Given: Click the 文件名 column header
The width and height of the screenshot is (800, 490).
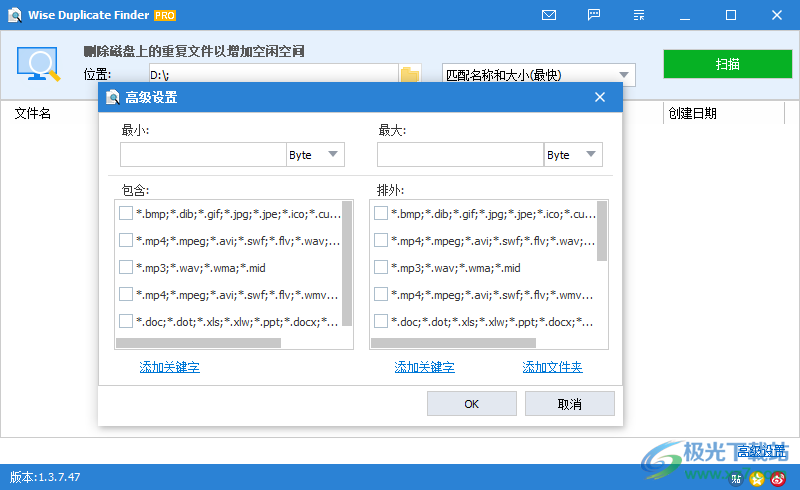Looking at the screenshot, I should coord(33,113).
